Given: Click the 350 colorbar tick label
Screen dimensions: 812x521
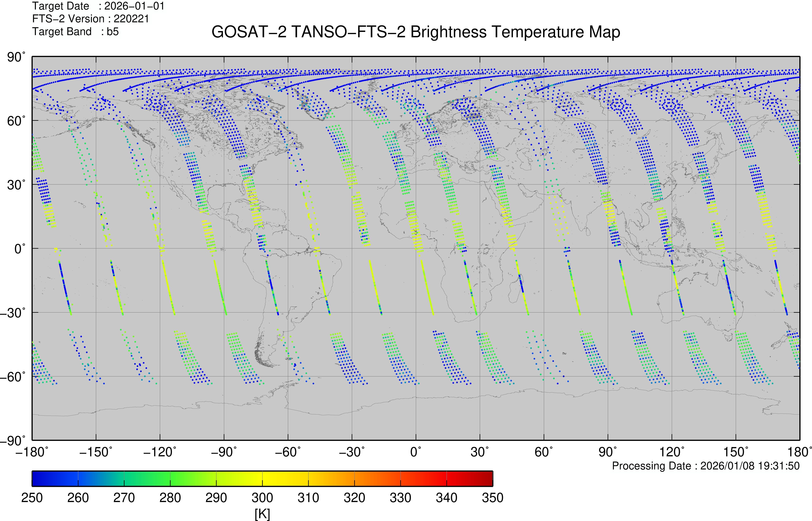Looking at the screenshot, I should [x=493, y=498].
